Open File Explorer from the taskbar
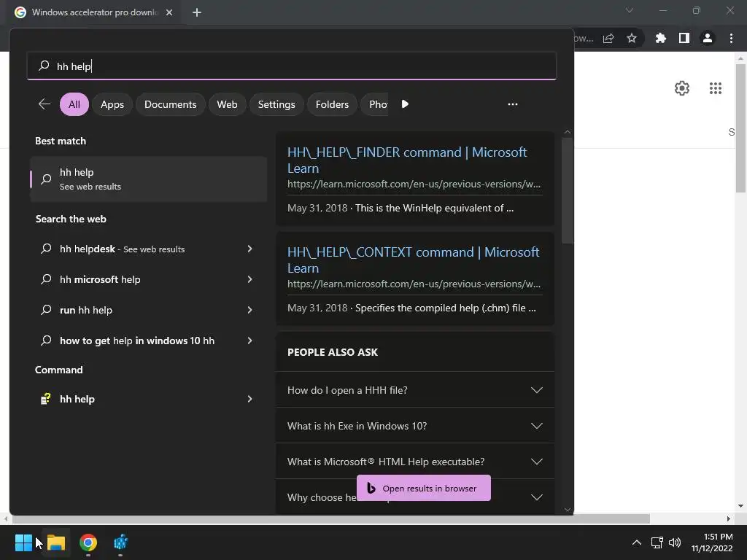Screen dimensions: 747x560 (x=56, y=542)
